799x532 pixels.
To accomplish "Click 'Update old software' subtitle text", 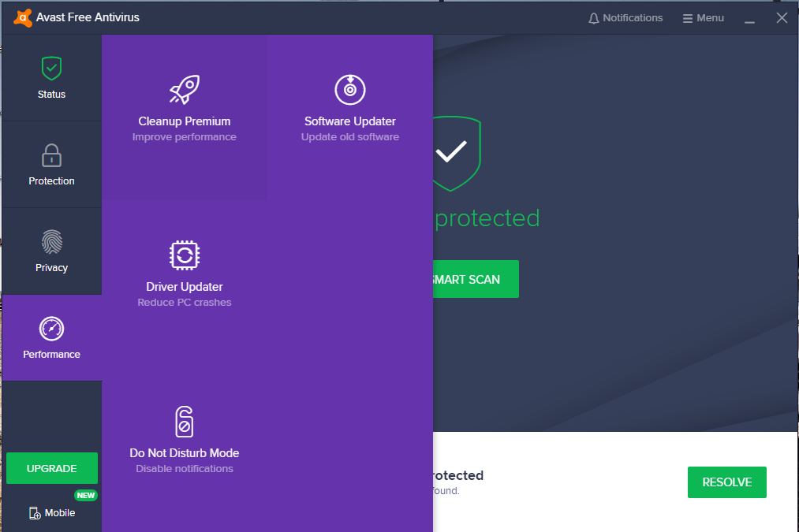I will pos(350,137).
